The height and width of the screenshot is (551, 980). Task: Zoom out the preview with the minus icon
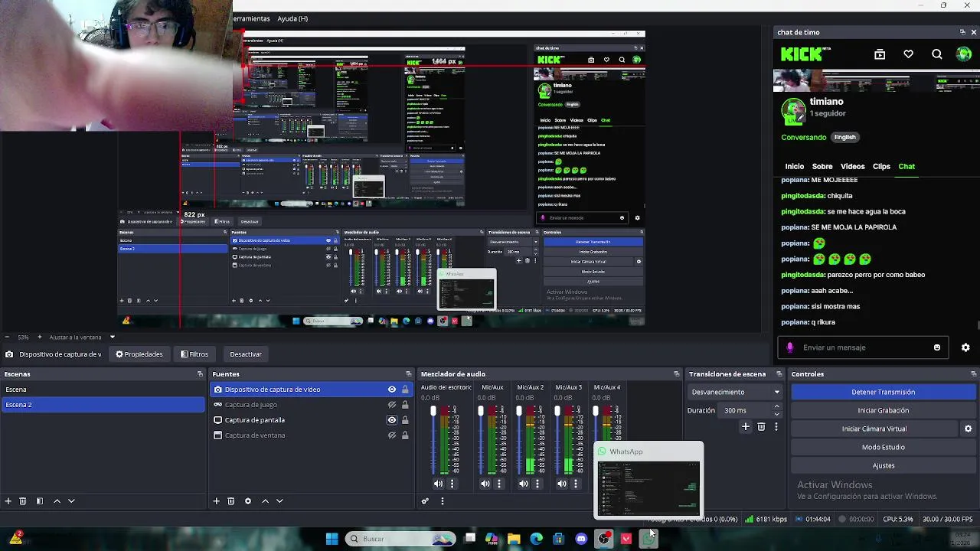(7, 337)
